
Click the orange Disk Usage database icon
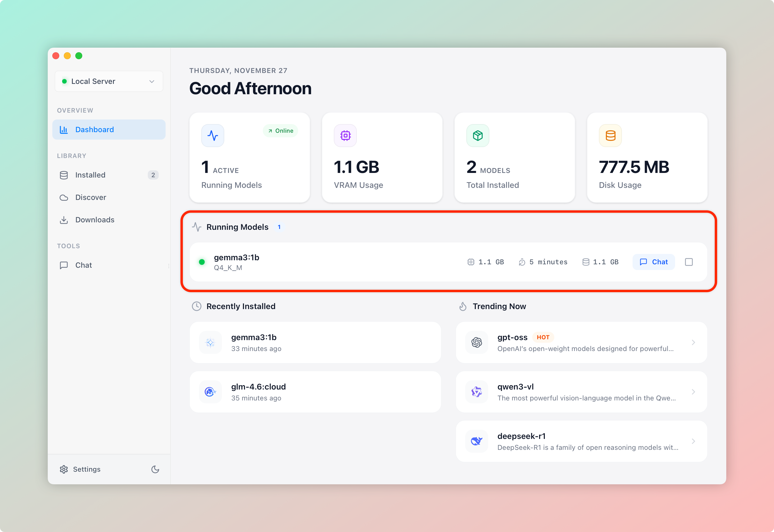click(610, 136)
